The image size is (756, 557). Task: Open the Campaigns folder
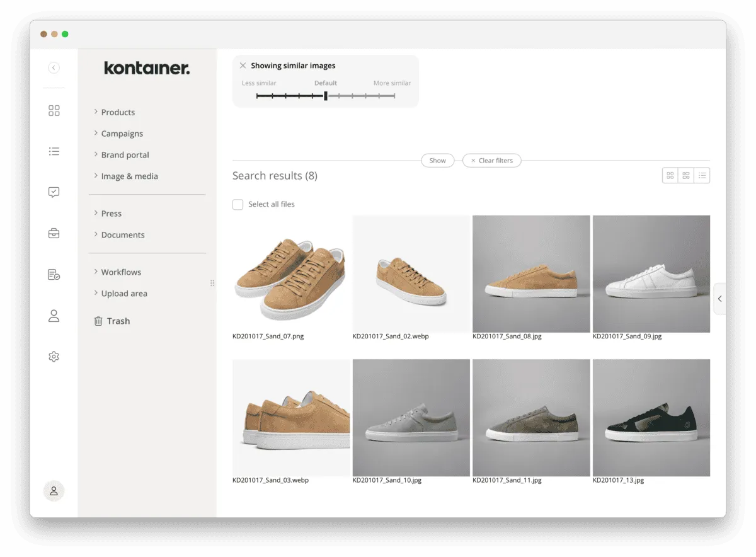(x=122, y=134)
